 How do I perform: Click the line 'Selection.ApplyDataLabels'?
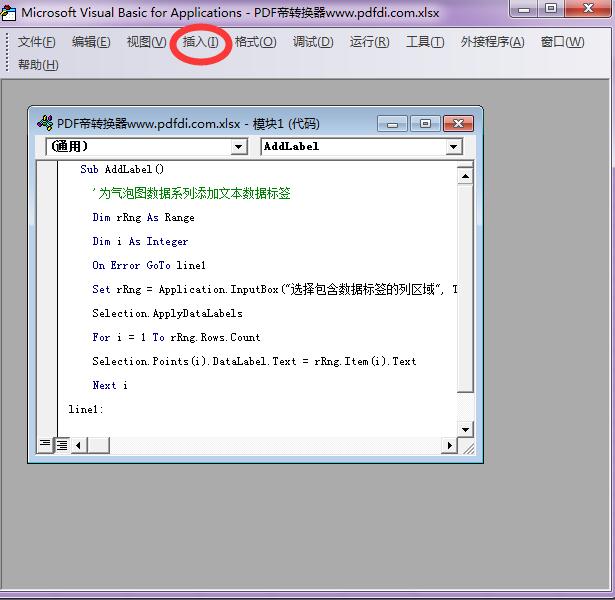167,313
